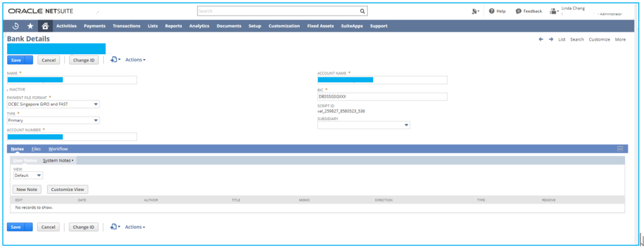Switch to the Workflow subtab
The width and height of the screenshot is (644, 250).
[58, 149]
